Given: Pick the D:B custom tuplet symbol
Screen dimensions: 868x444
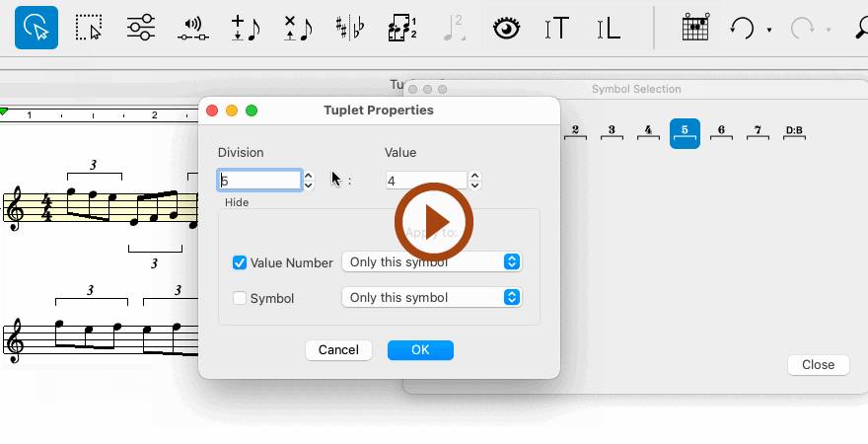Looking at the screenshot, I should pos(794,132).
